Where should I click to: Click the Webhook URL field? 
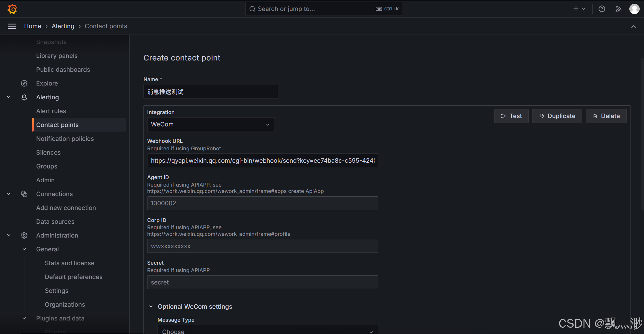point(263,161)
